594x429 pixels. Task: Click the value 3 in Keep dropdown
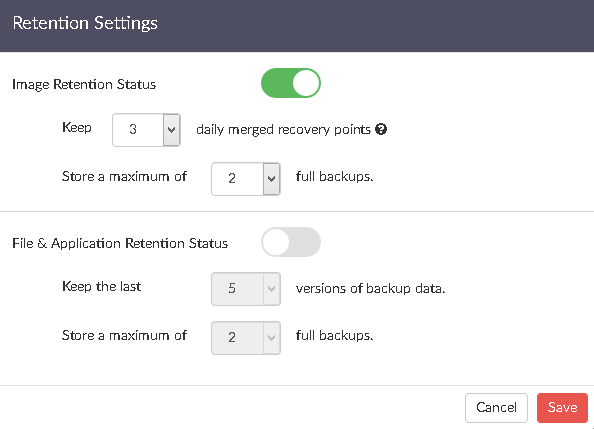coord(133,130)
